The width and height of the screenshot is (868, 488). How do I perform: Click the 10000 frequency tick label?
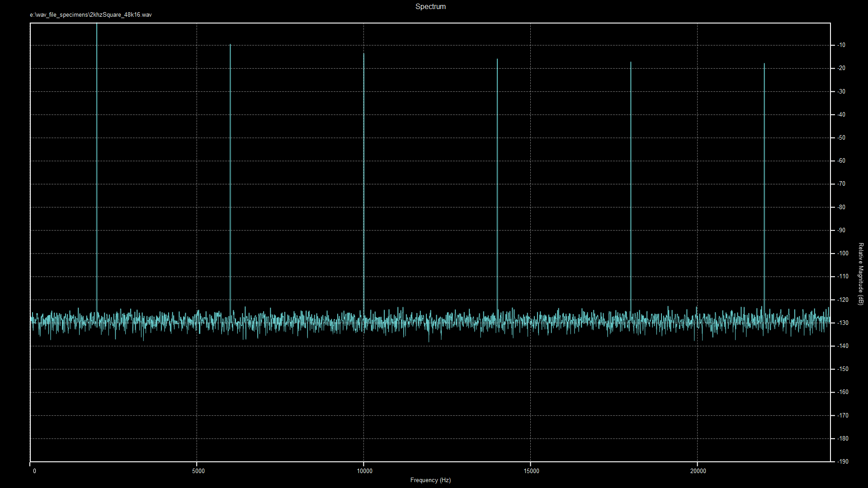pos(365,471)
